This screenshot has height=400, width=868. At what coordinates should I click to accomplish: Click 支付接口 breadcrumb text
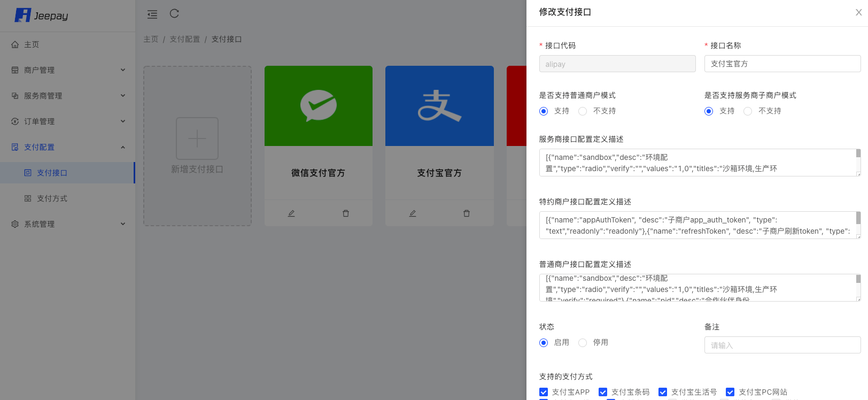(x=227, y=39)
